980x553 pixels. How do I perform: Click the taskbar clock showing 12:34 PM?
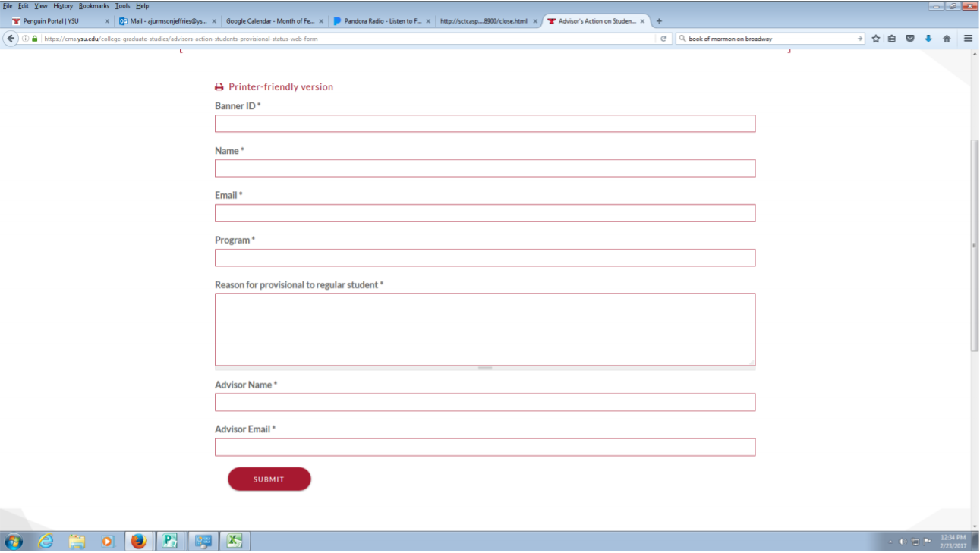953,541
